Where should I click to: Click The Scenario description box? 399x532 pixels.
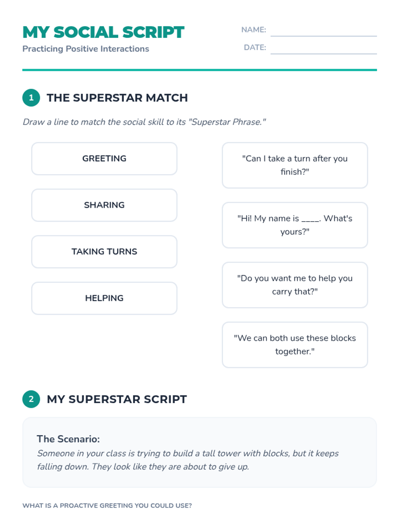199,453
